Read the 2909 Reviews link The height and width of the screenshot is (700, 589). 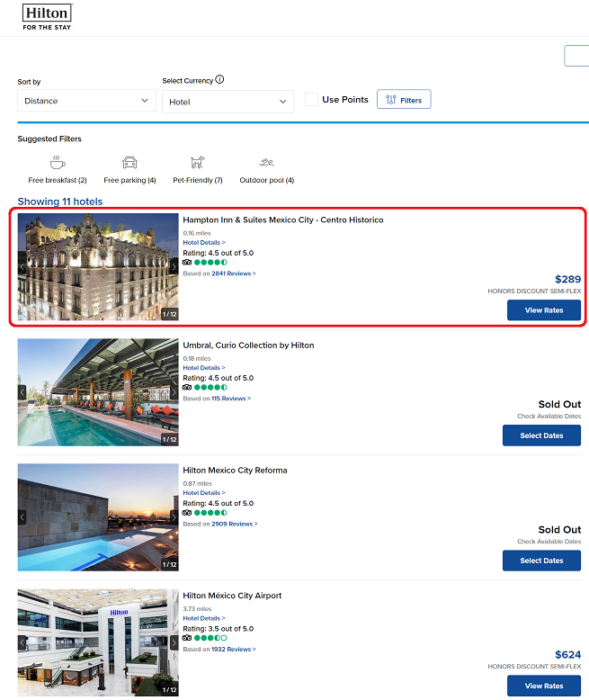(235, 524)
